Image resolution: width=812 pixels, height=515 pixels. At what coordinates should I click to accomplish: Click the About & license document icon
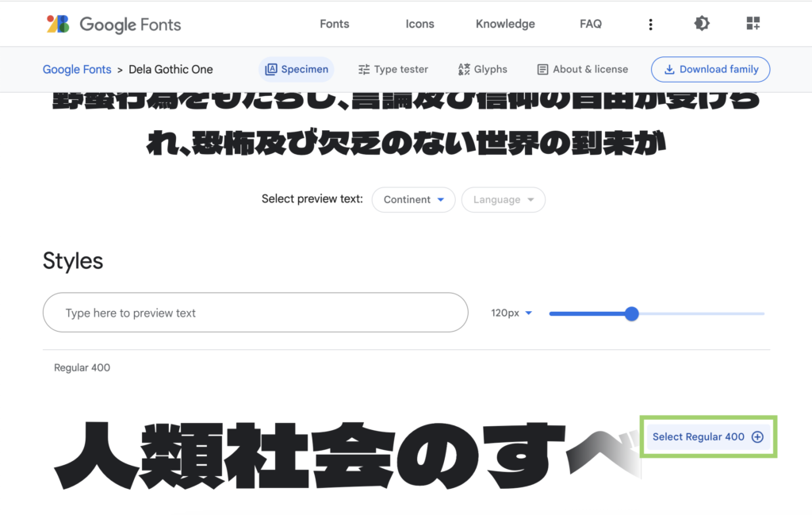542,70
